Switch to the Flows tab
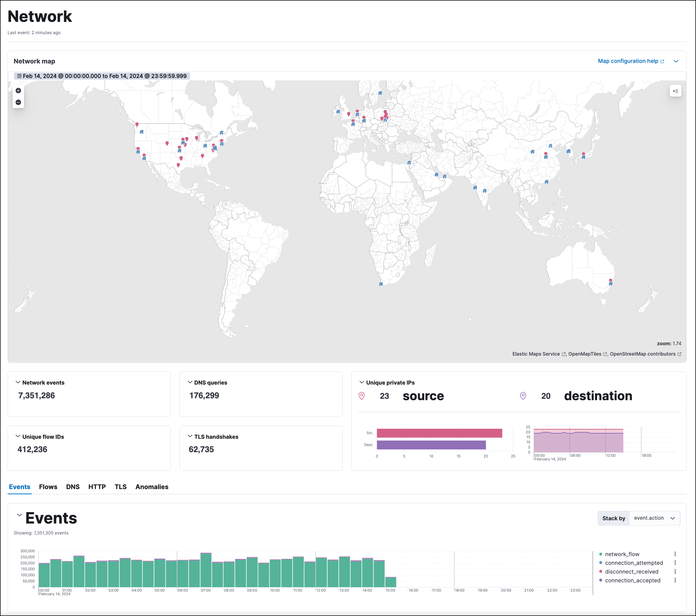The width and height of the screenshot is (696, 616). (x=48, y=487)
